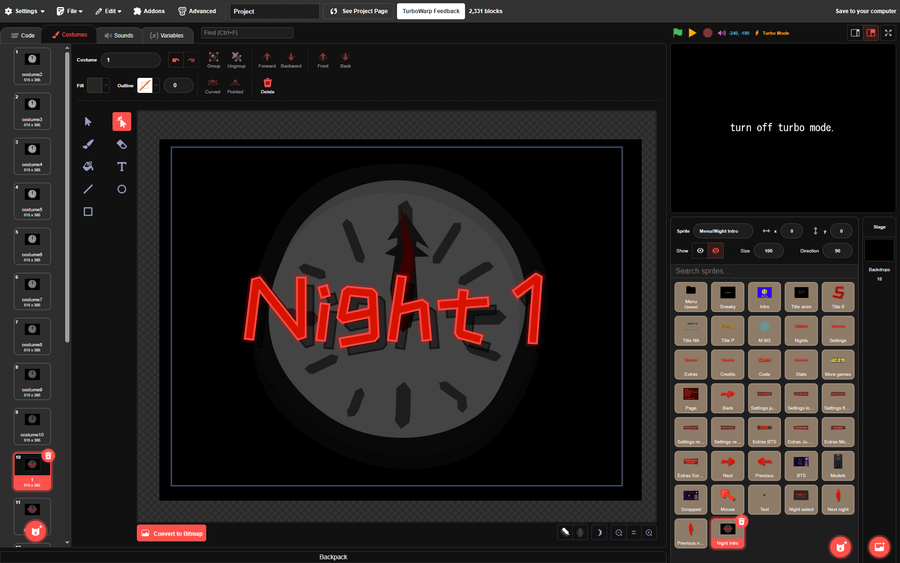The width and height of the screenshot is (900, 563).
Task: Switch to small stage layout
Action: pos(855,33)
